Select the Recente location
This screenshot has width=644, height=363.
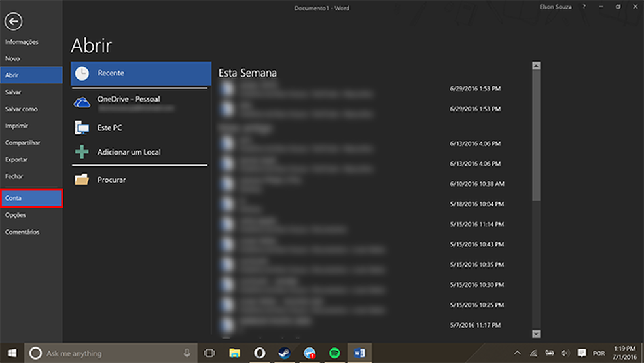tap(141, 73)
